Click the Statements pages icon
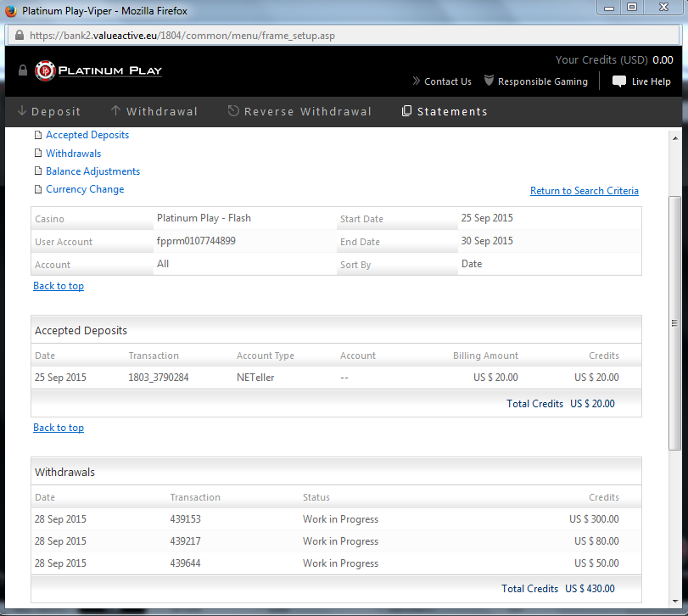Image resolution: width=688 pixels, height=616 pixels. click(x=406, y=110)
